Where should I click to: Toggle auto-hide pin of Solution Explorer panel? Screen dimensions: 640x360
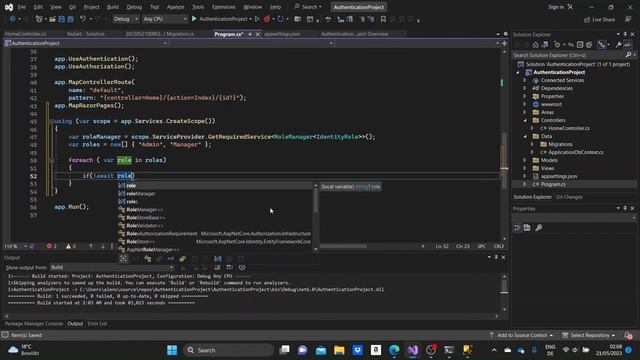[625, 34]
